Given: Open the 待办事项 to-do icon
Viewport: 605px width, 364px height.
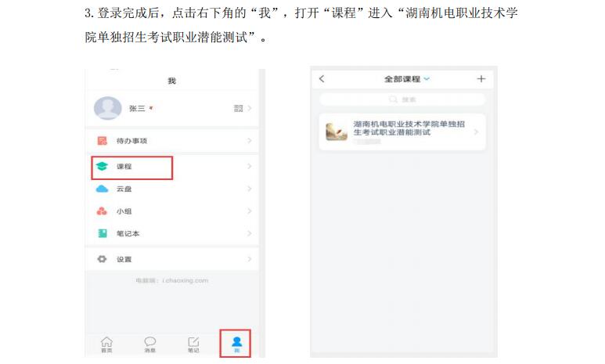Looking at the screenshot, I should 103,140.
